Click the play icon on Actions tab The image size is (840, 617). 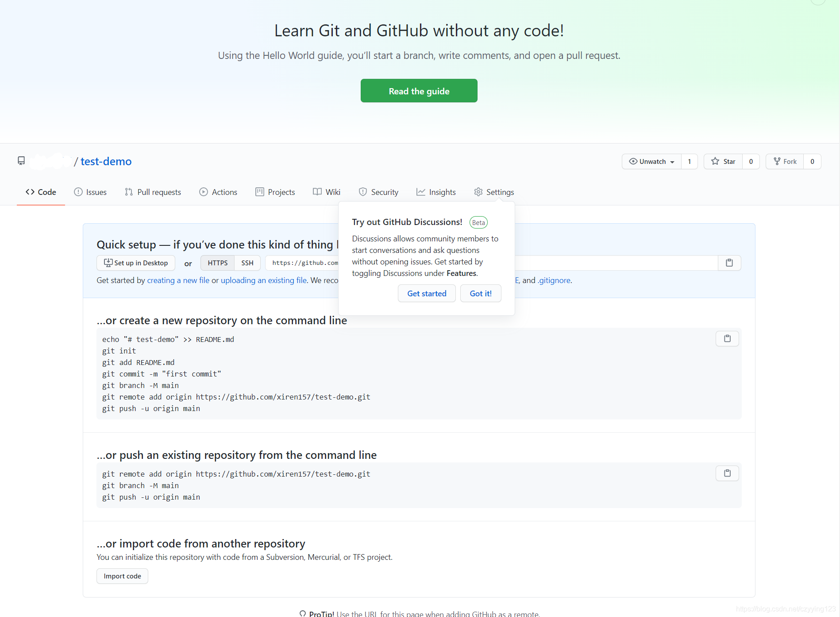point(204,192)
